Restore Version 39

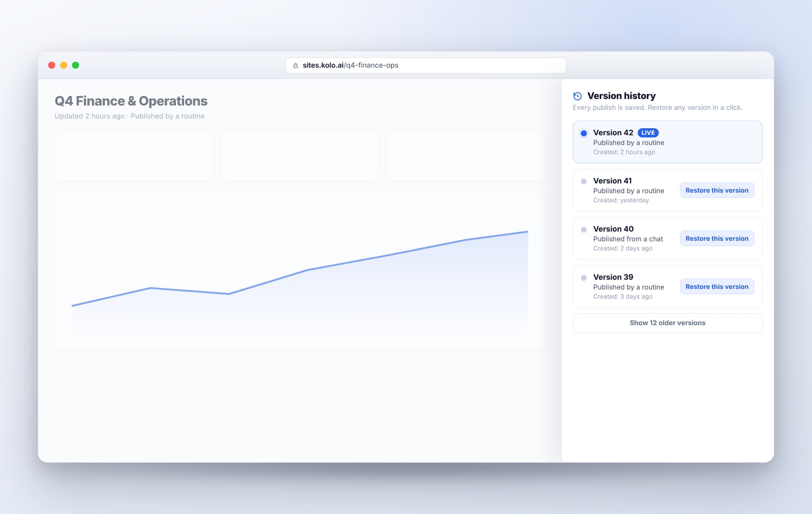[717, 287]
